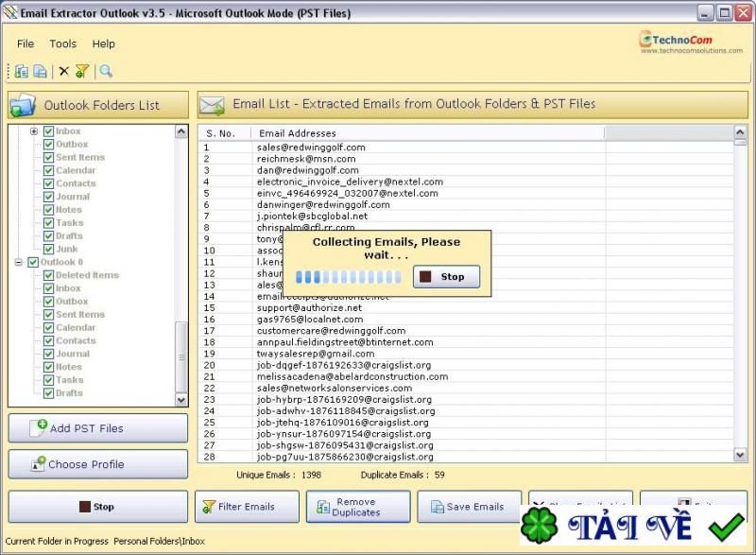The image size is (756, 555).
Task: Click Stop in the Collecting Emails dialog
Action: pyautogui.click(x=446, y=277)
